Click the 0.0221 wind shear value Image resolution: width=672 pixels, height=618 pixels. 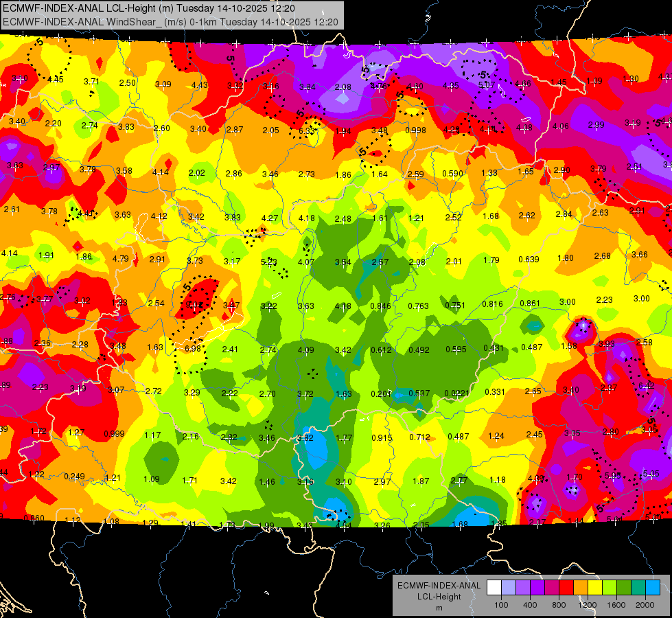pos(457,393)
